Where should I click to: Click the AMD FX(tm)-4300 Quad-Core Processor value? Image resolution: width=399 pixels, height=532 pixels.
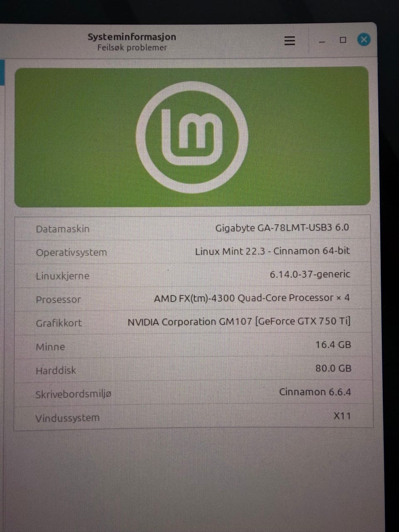pos(252,298)
